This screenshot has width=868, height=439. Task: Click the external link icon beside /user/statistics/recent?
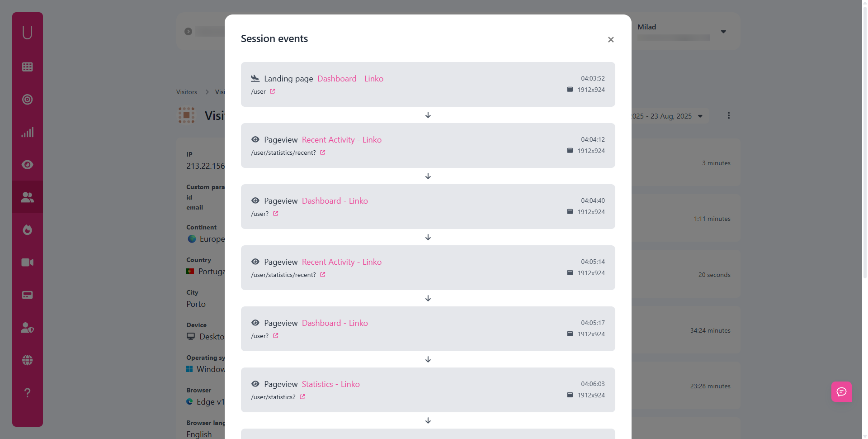coord(322,152)
